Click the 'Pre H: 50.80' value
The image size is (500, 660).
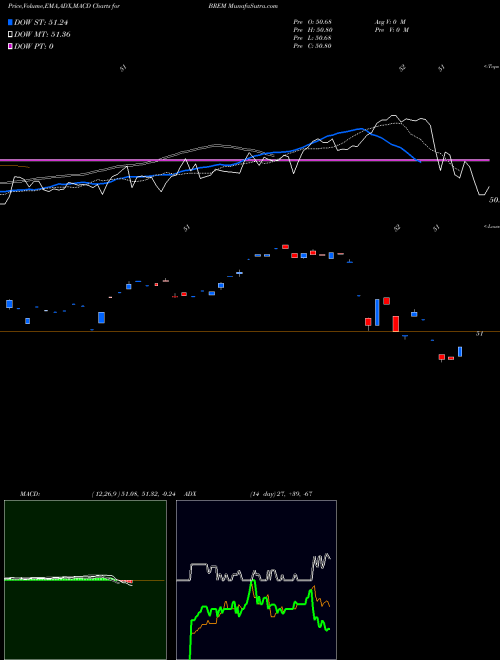(x=313, y=30)
